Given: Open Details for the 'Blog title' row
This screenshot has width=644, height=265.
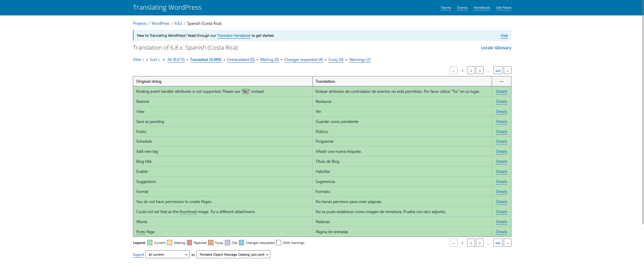Looking at the screenshot, I should [501, 161].
